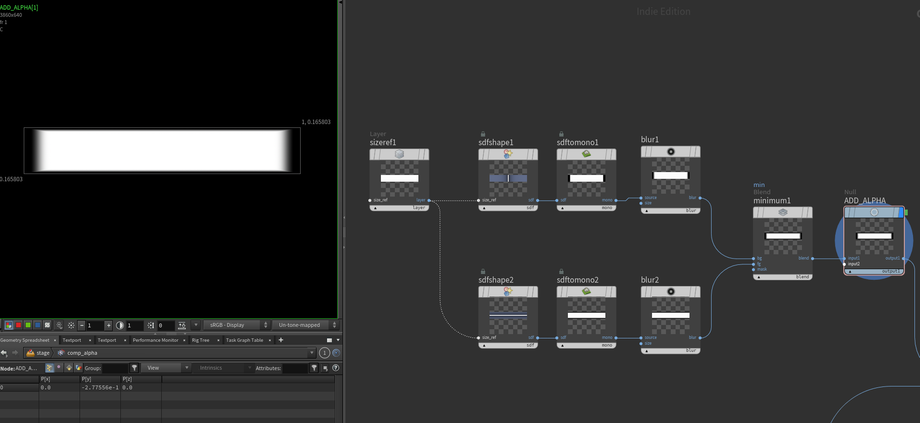
Task: Toggle the red channel display button
Action: 18,325
